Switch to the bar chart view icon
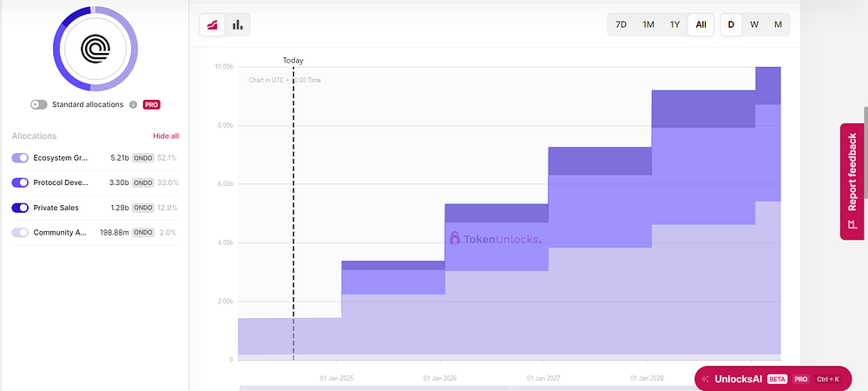Screen dimensions: 868x391 coord(238,25)
